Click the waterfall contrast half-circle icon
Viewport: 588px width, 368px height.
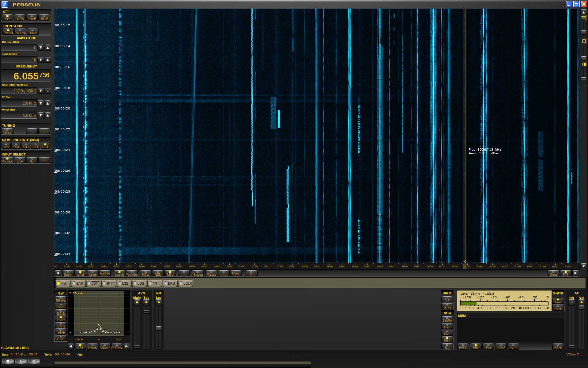[584, 64]
